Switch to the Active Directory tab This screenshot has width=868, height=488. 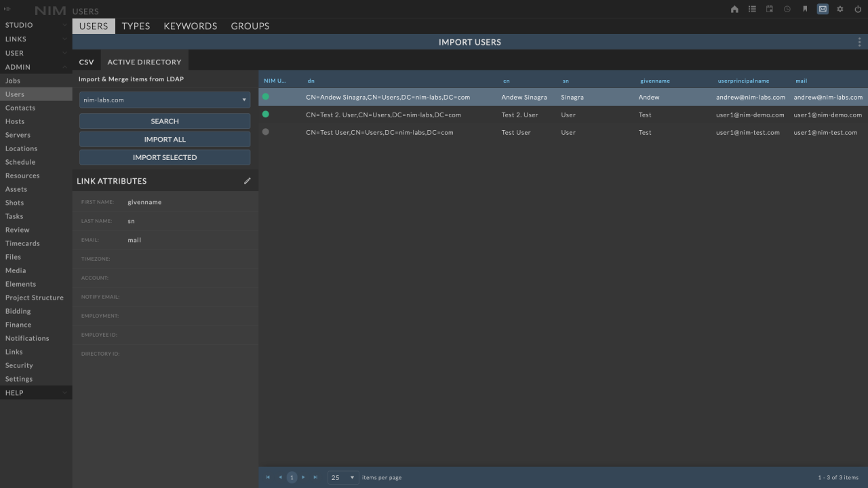[x=144, y=62]
